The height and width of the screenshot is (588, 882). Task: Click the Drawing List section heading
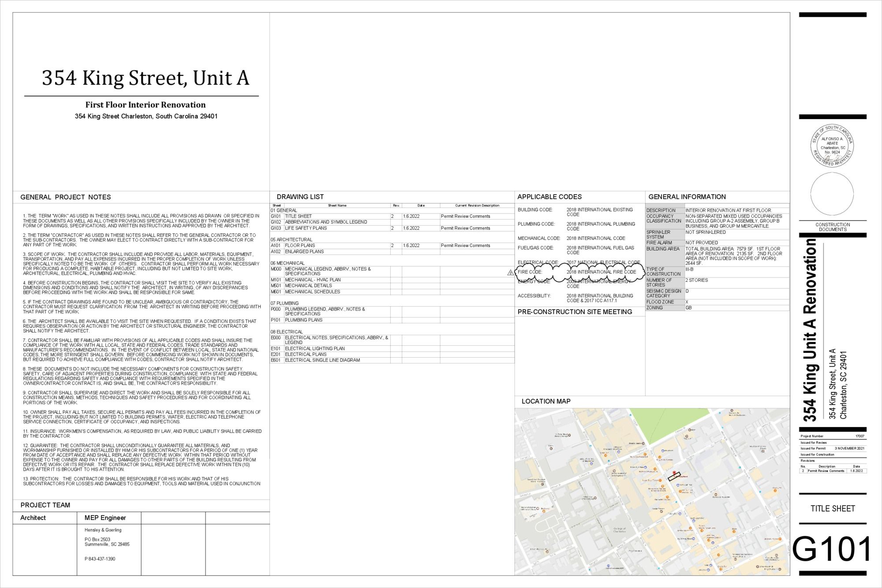tap(300, 197)
